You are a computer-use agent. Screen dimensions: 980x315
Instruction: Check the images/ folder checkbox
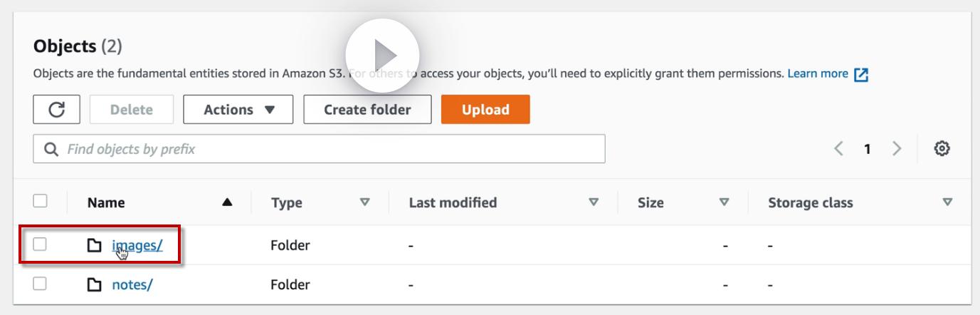(x=41, y=245)
